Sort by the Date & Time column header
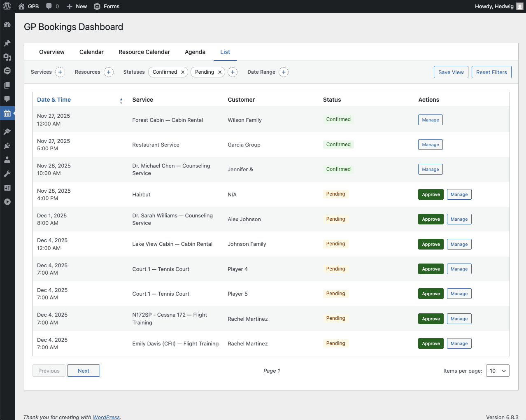Image resolution: width=526 pixels, height=420 pixels. (x=54, y=100)
